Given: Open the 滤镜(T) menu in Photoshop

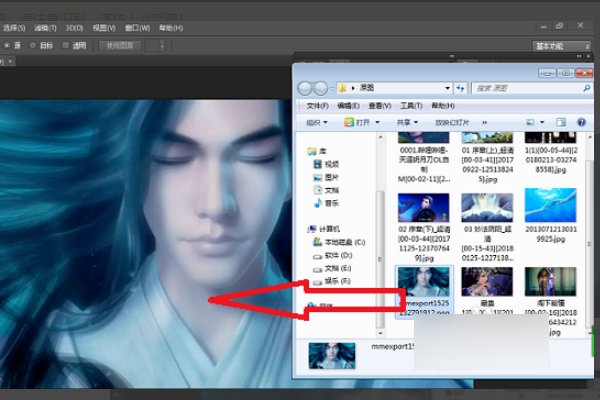Looking at the screenshot, I should click(x=45, y=28).
